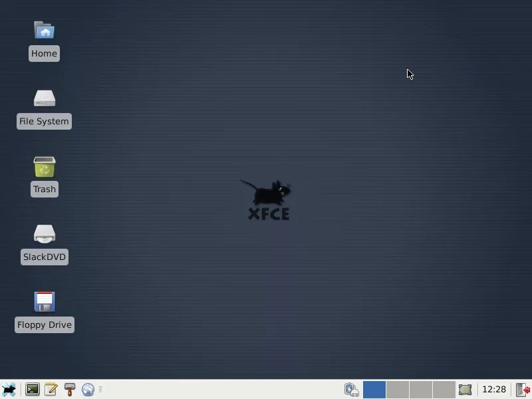Click the Floppy Drive label text
Viewport: 532px width, 399px height.
pyautogui.click(x=45, y=325)
